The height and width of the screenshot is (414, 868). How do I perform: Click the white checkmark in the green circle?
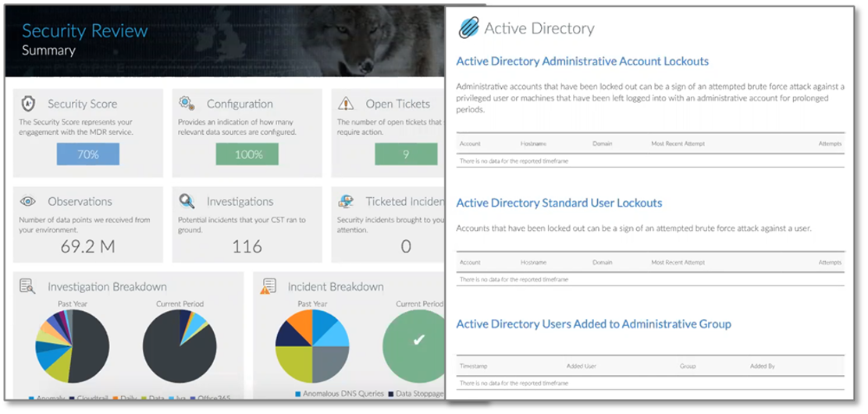[x=419, y=340]
